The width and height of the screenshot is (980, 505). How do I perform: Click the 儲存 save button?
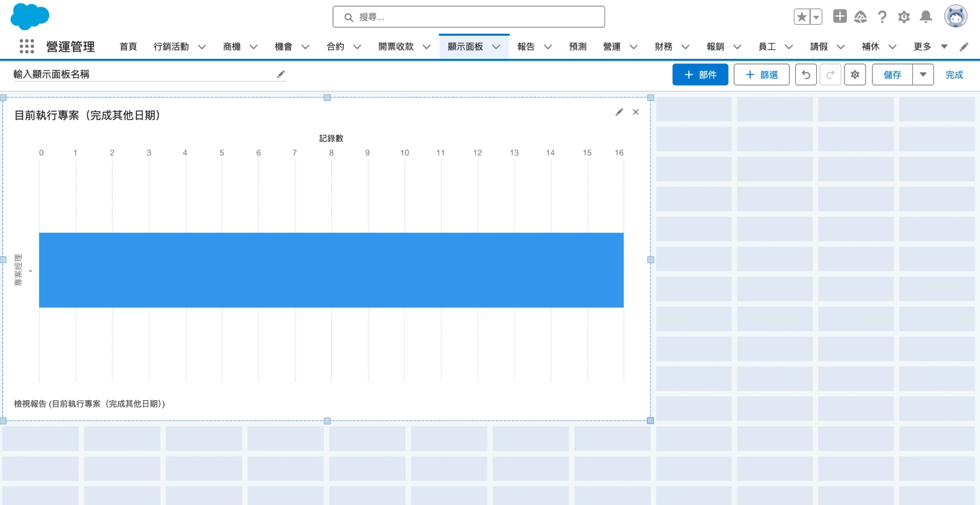pos(892,75)
